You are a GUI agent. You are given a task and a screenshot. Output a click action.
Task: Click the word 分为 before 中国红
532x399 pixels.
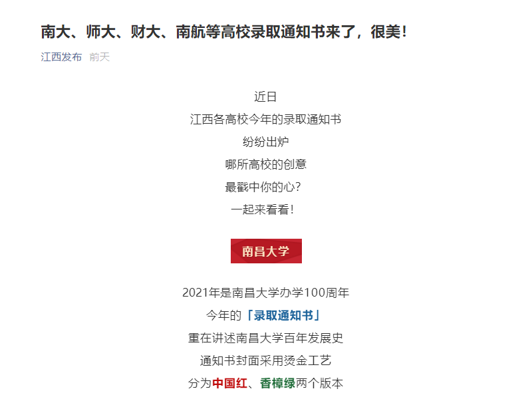[x=199, y=384]
